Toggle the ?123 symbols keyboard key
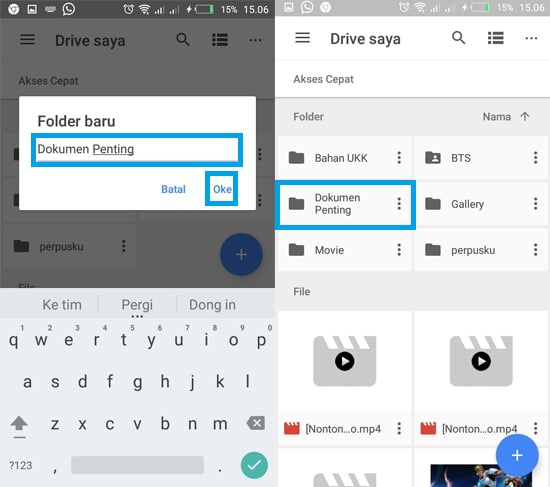550x487 pixels. (x=20, y=466)
